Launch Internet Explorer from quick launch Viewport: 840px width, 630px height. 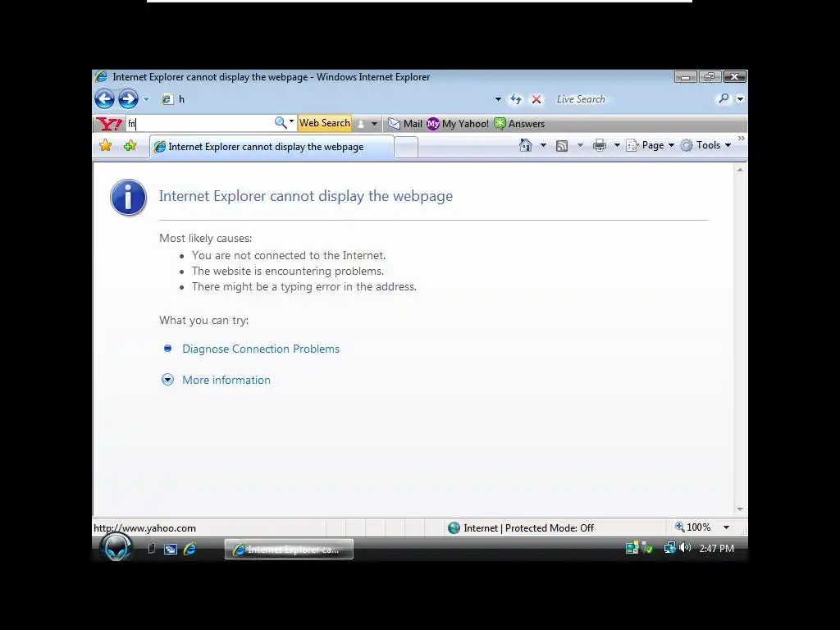click(189, 549)
